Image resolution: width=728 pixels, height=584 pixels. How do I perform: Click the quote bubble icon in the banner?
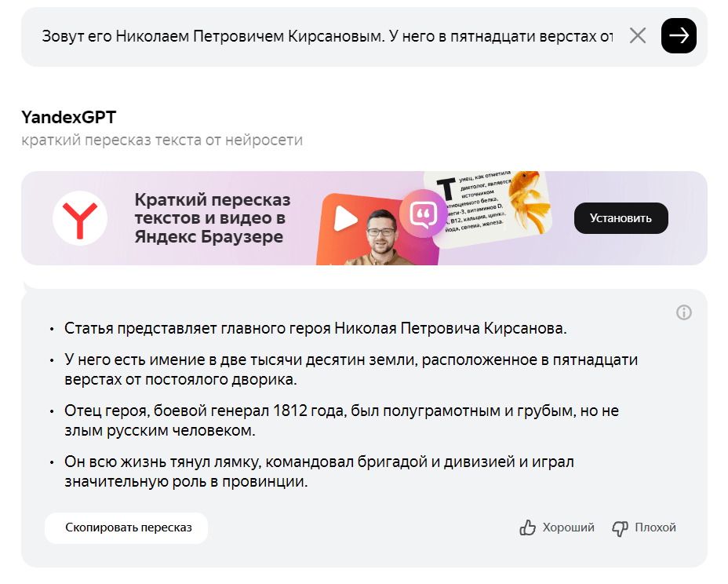[x=423, y=214]
